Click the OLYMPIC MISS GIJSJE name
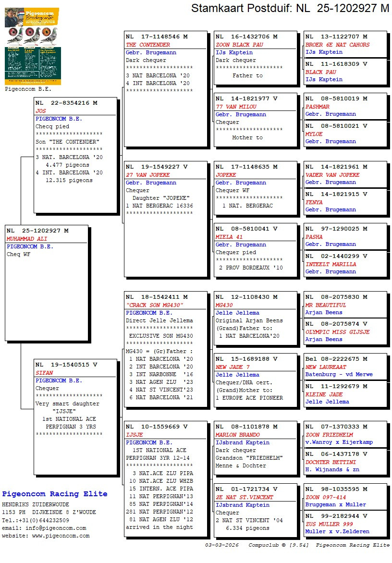 pos(338,332)
